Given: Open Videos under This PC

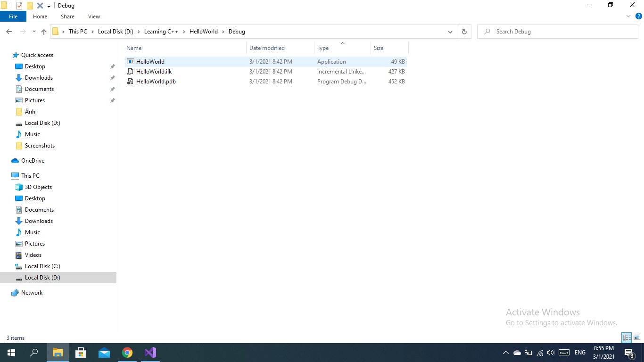Looking at the screenshot, I should 33,255.
